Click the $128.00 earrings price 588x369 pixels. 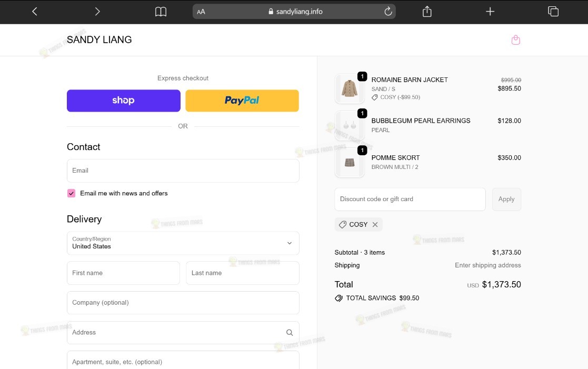point(509,121)
